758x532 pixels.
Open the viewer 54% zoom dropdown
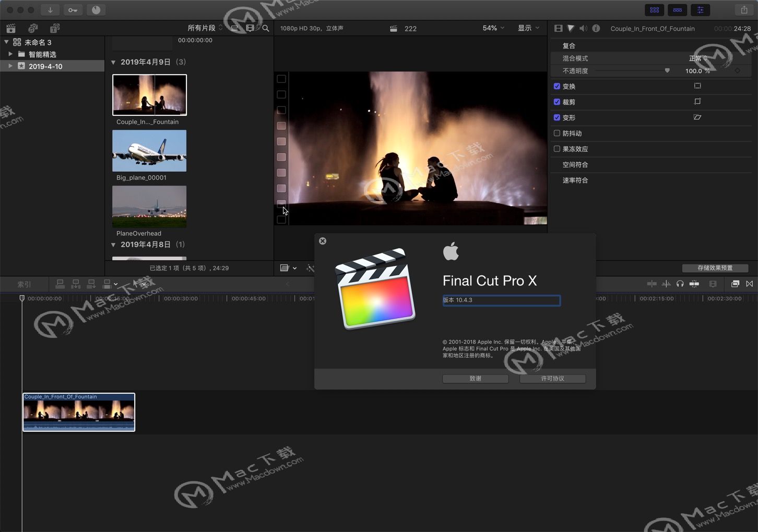click(x=493, y=28)
